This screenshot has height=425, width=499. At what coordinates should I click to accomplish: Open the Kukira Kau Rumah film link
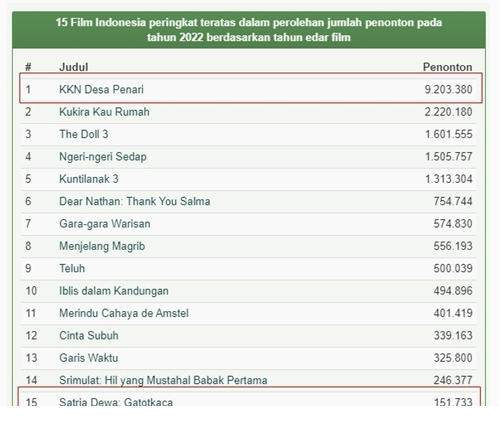coord(104,112)
